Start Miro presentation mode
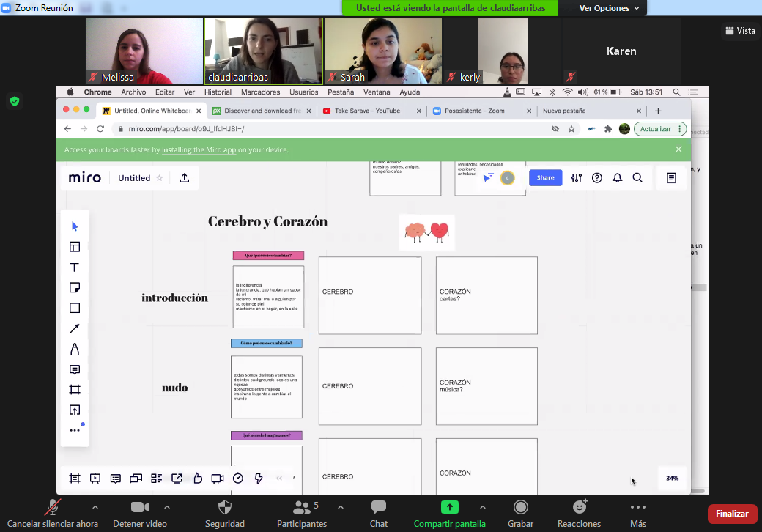Screen dimensions: 762x532 [95, 479]
